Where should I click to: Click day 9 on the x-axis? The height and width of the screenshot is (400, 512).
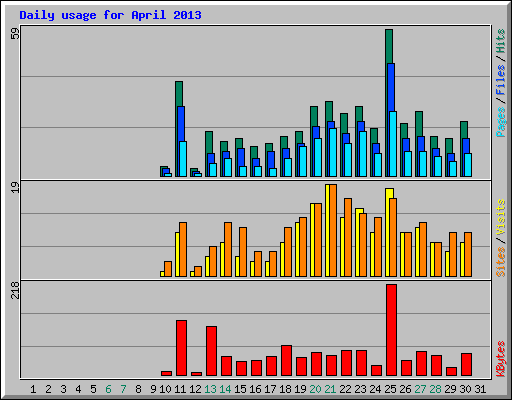point(153,389)
